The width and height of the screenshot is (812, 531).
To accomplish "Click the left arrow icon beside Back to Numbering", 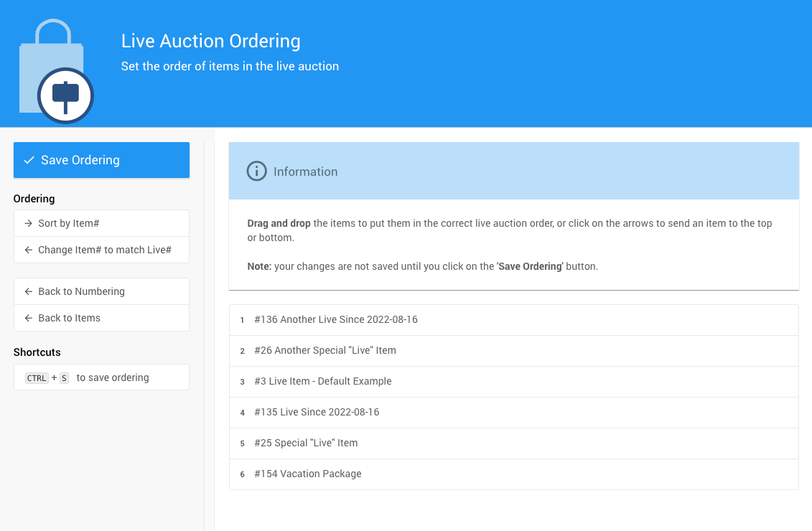I will click(x=28, y=291).
